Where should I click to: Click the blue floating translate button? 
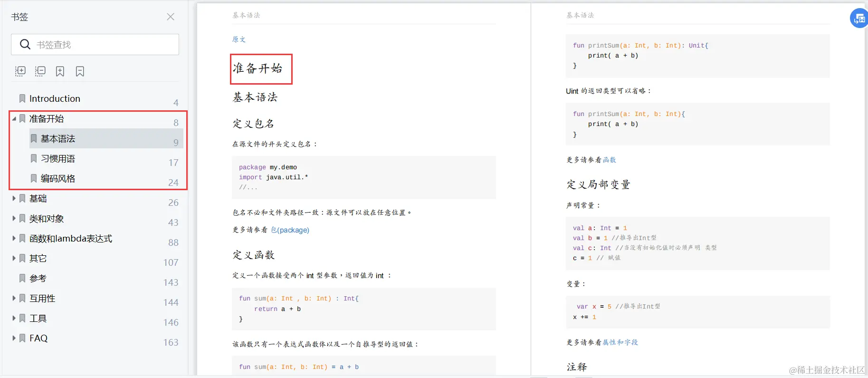tap(859, 19)
